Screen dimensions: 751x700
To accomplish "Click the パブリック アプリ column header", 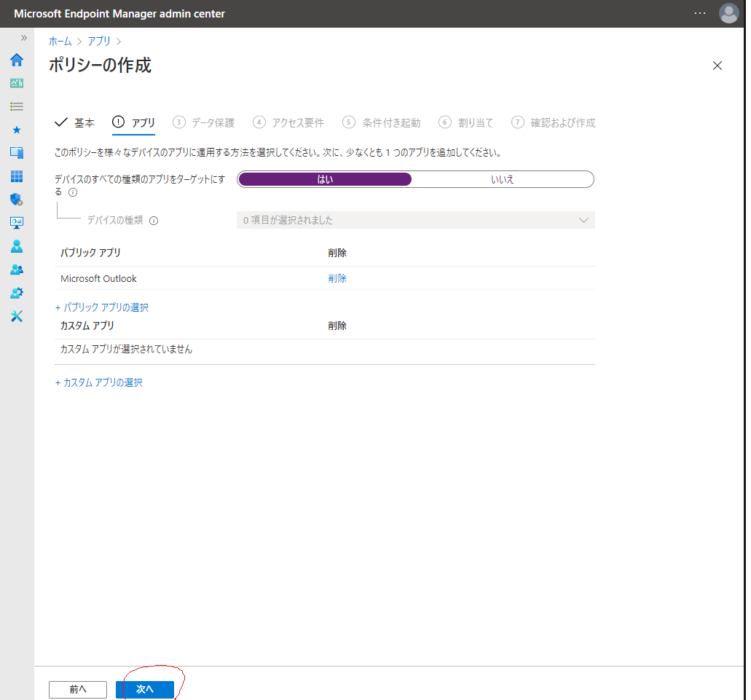I will (90, 253).
